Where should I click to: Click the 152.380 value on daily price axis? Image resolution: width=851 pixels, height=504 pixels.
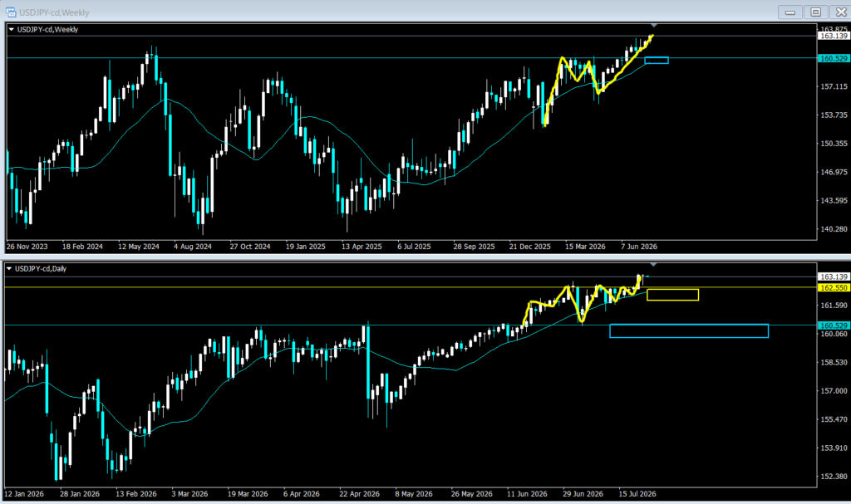click(834, 477)
